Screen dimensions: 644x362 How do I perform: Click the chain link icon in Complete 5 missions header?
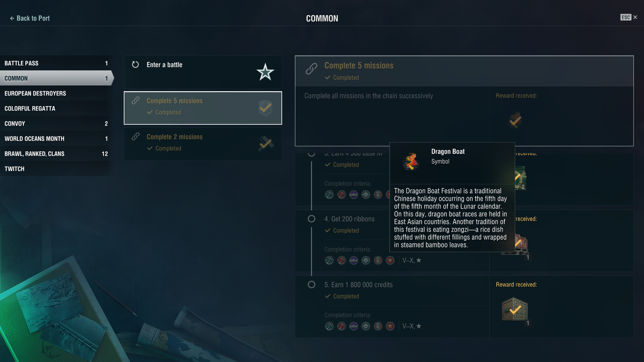click(311, 68)
